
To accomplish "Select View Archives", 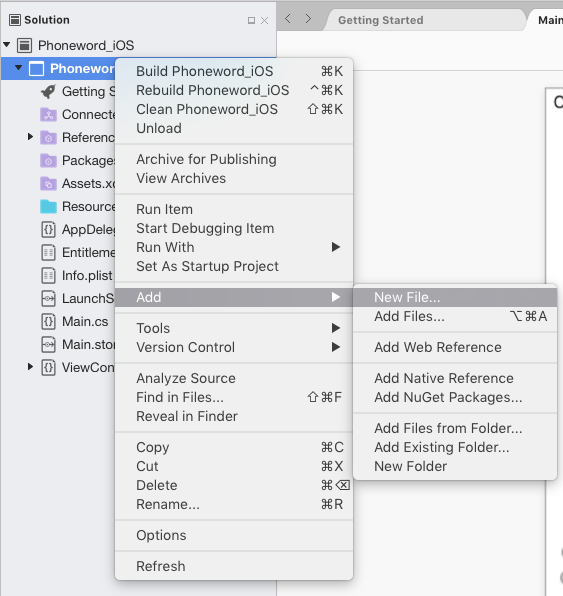I will (x=234, y=178).
